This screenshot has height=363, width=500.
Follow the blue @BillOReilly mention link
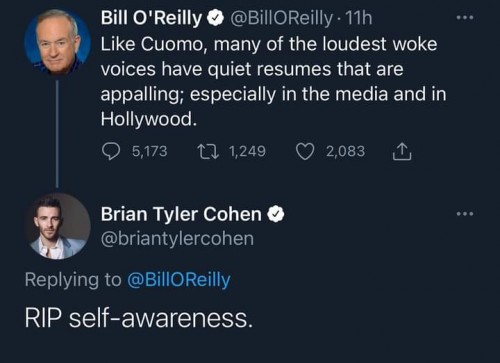(x=179, y=280)
